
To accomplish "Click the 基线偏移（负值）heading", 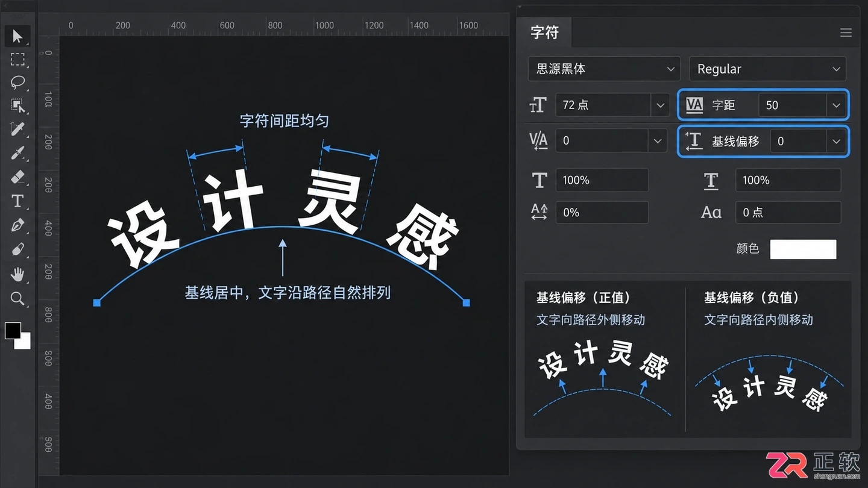I will 752,298.
